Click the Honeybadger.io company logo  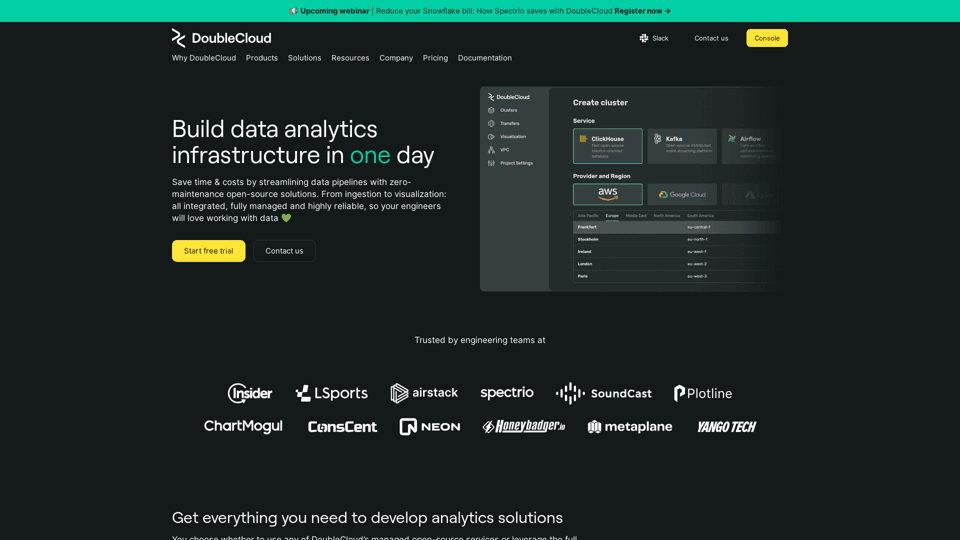coord(523,426)
